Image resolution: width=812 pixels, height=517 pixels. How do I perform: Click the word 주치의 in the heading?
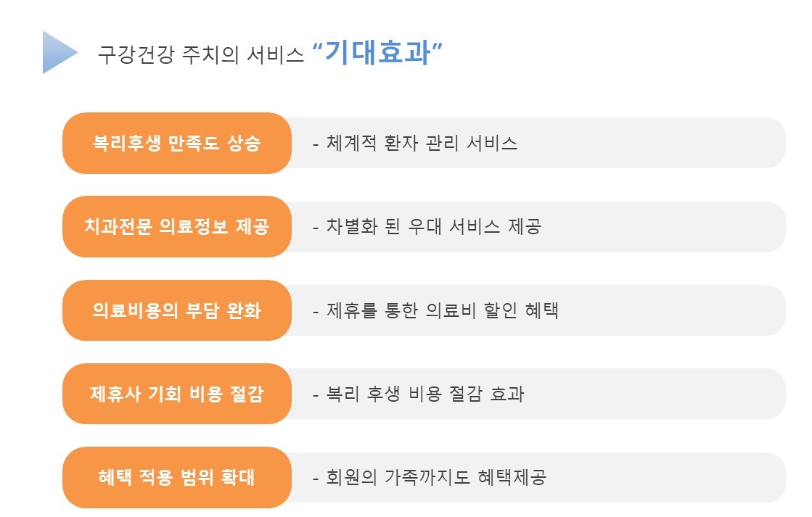[210, 54]
